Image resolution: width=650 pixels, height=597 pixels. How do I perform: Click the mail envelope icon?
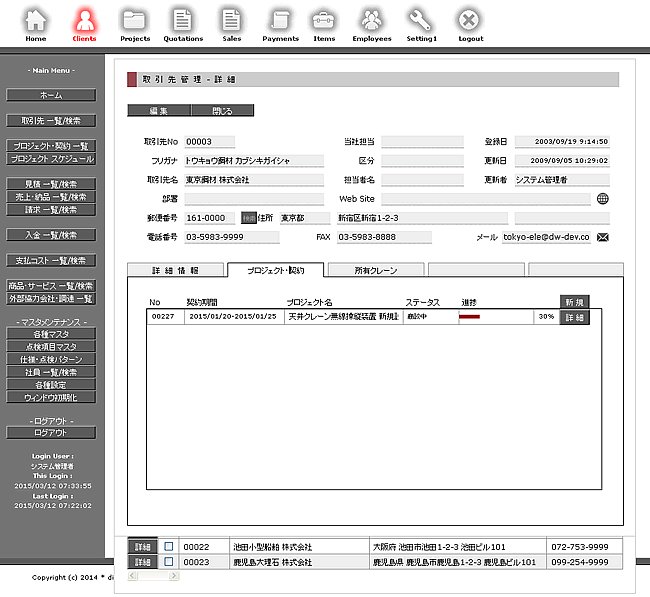[x=603, y=237]
